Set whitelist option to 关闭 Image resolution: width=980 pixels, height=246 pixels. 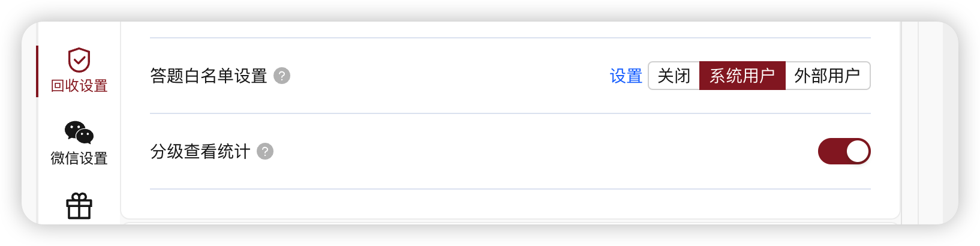[x=674, y=76]
